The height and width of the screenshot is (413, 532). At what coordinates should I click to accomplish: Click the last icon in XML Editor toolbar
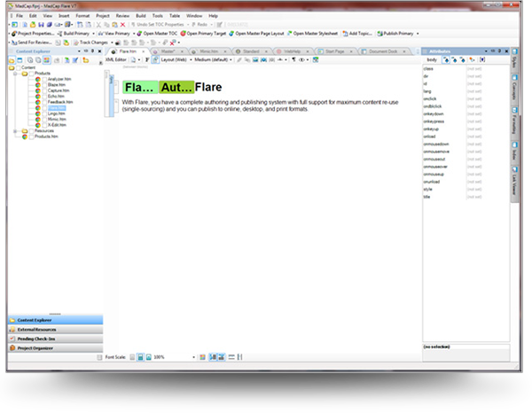(x=316, y=59)
